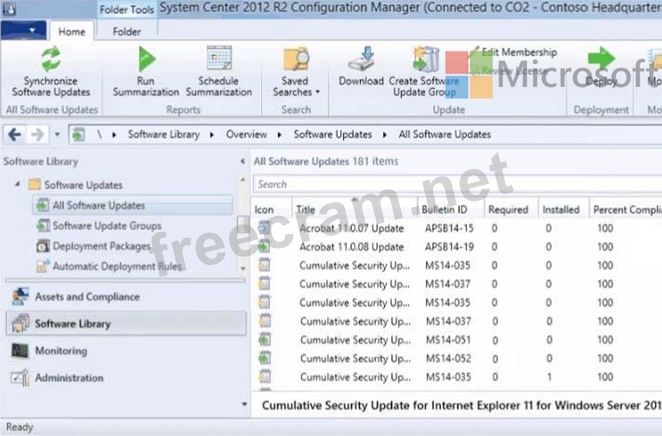Click update icon in MS14-052 row

coord(265,358)
